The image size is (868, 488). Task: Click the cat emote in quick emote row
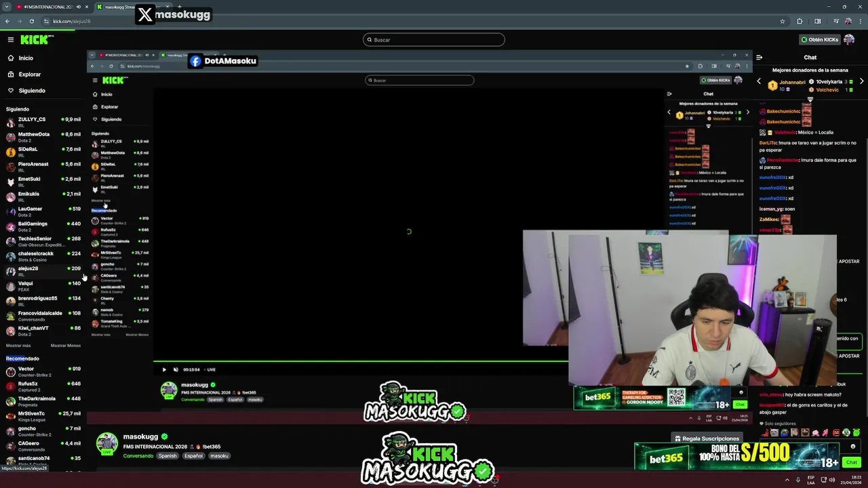pyautogui.click(x=774, y=432)
